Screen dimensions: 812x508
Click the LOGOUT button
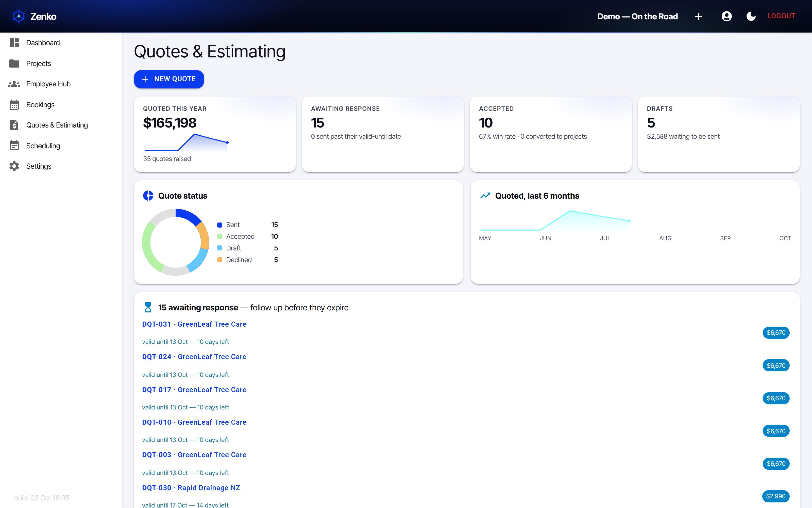click(781, 16)
